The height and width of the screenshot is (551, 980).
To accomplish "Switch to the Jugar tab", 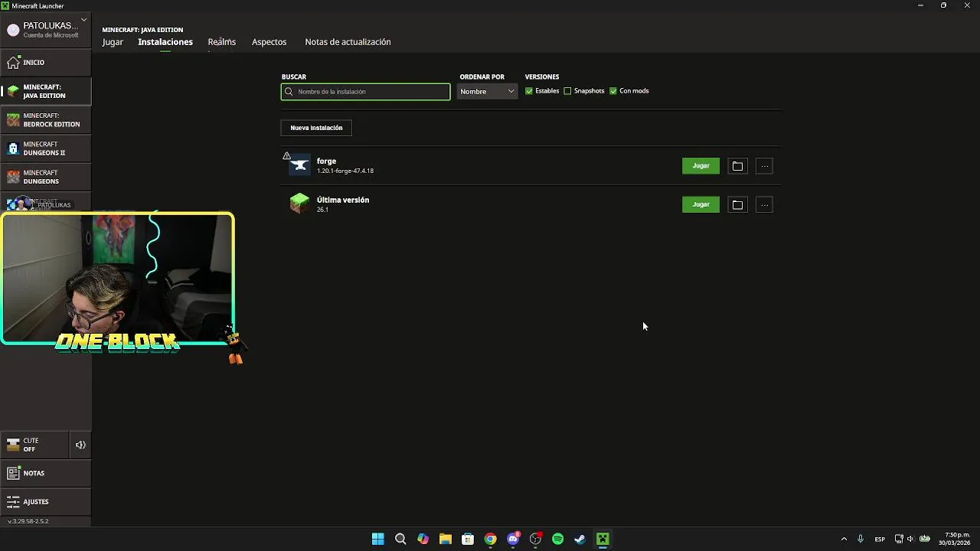I will click(113, 42).
